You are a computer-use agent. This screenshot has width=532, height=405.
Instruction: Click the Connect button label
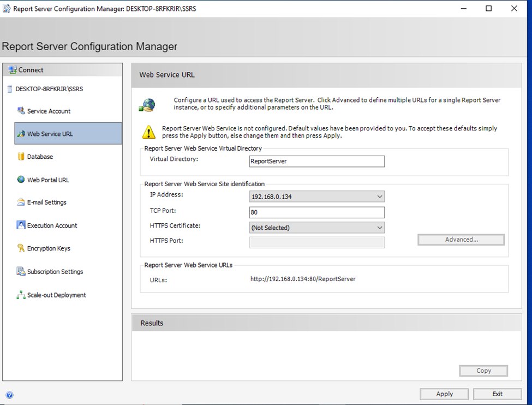(31, 70)
